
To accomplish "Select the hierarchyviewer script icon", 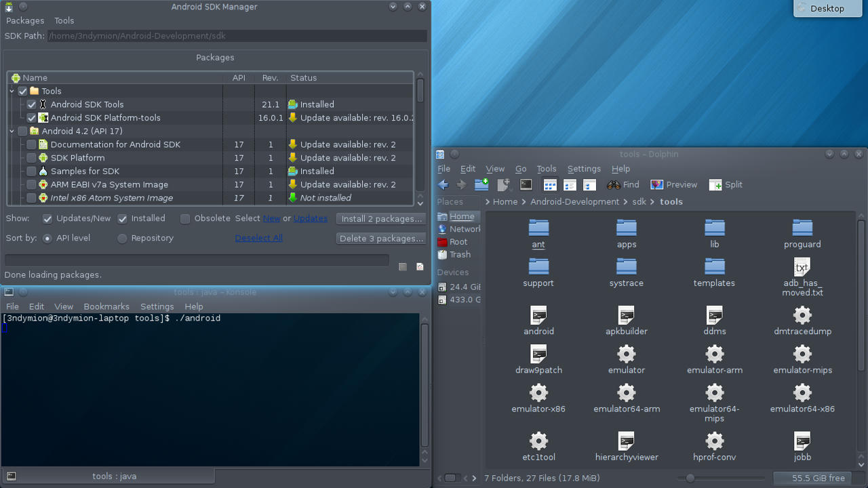I will (627, 441).
